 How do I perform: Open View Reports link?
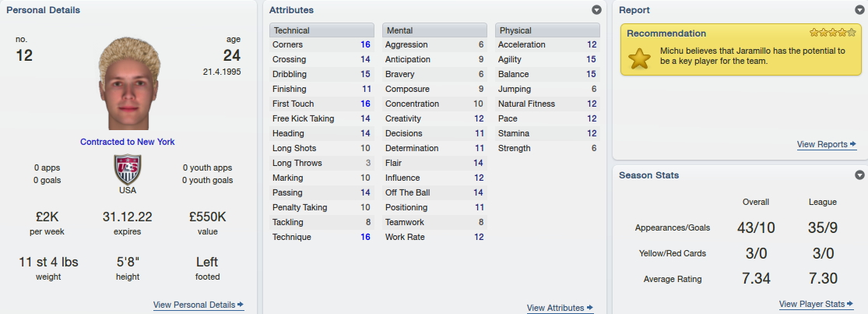(x=822, y=145)
